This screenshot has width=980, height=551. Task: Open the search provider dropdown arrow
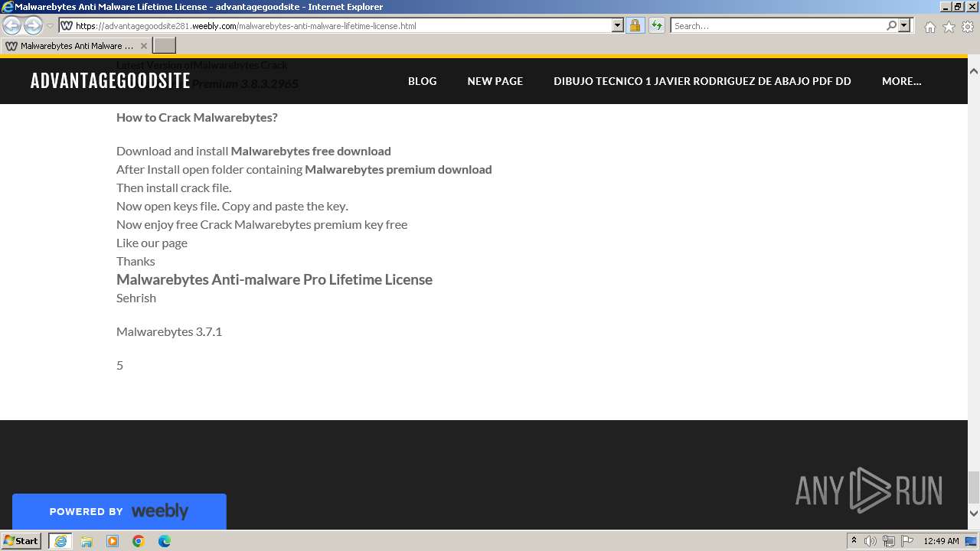[904, 25]
